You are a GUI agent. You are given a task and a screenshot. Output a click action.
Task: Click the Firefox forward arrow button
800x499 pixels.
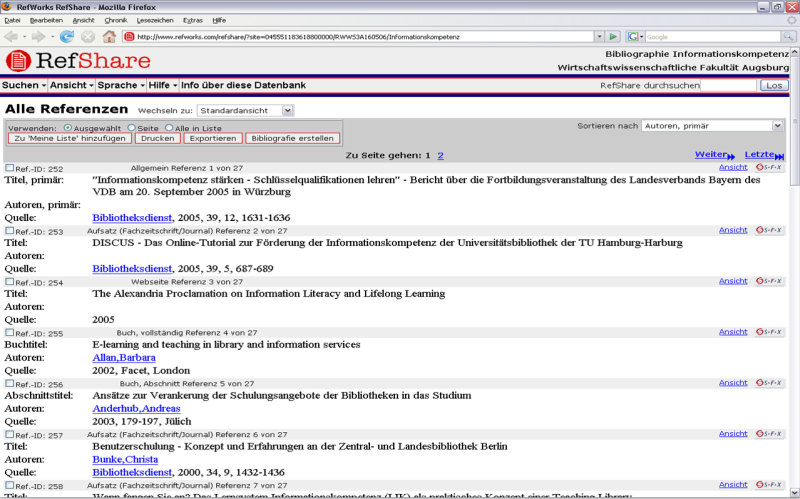pyautogui.click(x=38, y=36)
